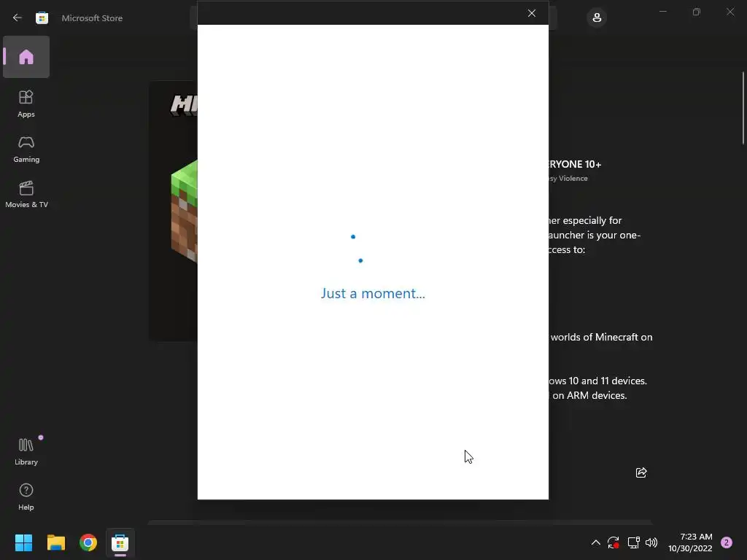The image size is (747, 560).
Task: Click the Microsoft Store logo icon
Action: click(42, 17)
